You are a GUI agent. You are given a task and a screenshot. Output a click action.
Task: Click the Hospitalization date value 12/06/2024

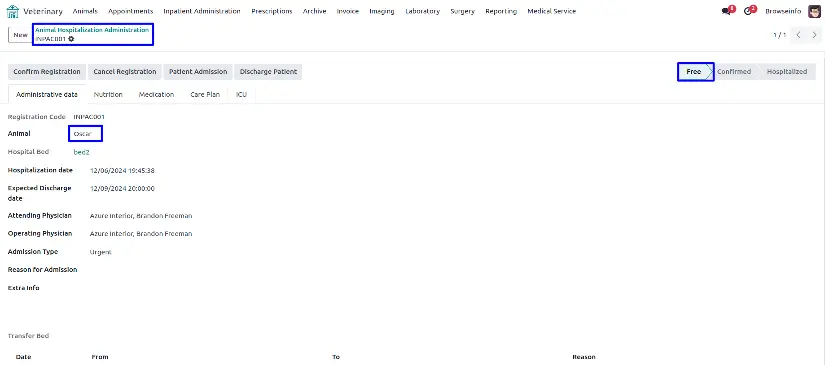122,170
